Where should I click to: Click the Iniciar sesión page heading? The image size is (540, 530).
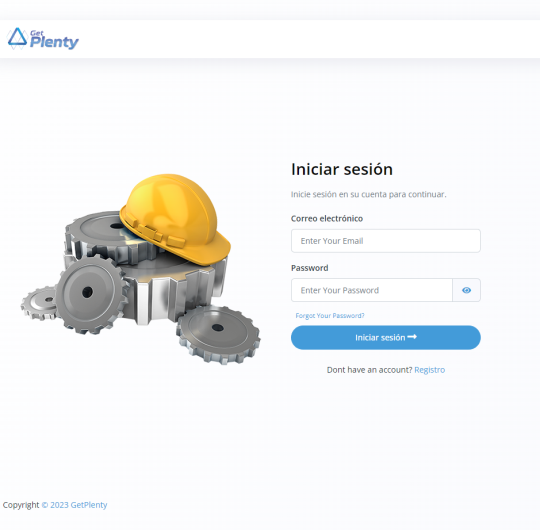pos(342,169)
